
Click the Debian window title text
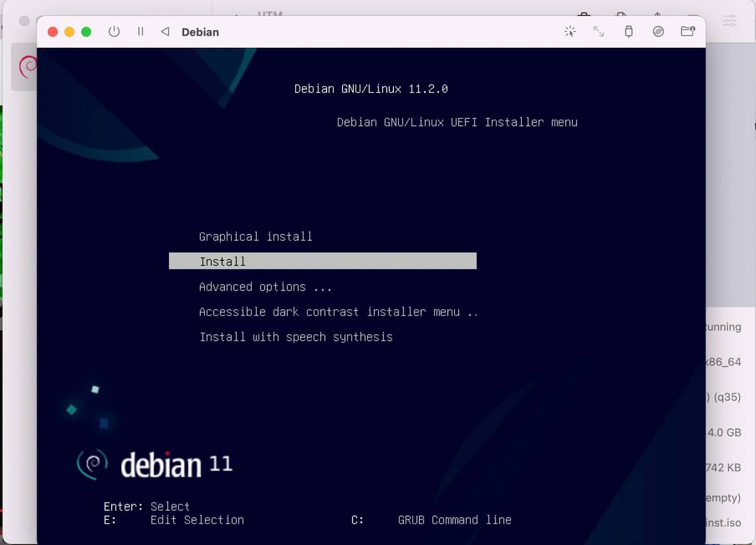point(200,32)
